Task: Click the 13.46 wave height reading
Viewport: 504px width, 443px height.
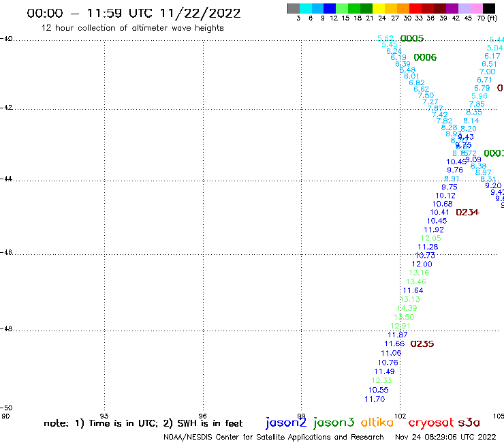Action: (416, 282)
